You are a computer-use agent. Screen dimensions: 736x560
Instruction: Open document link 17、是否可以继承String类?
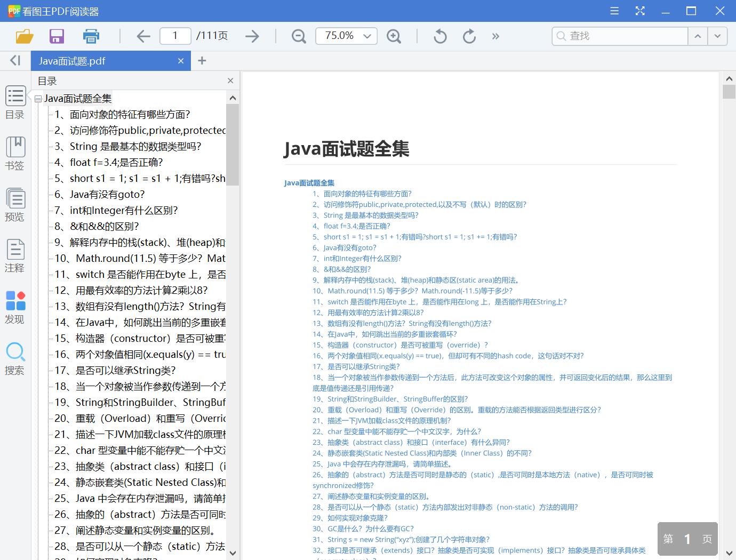[356, 367]
